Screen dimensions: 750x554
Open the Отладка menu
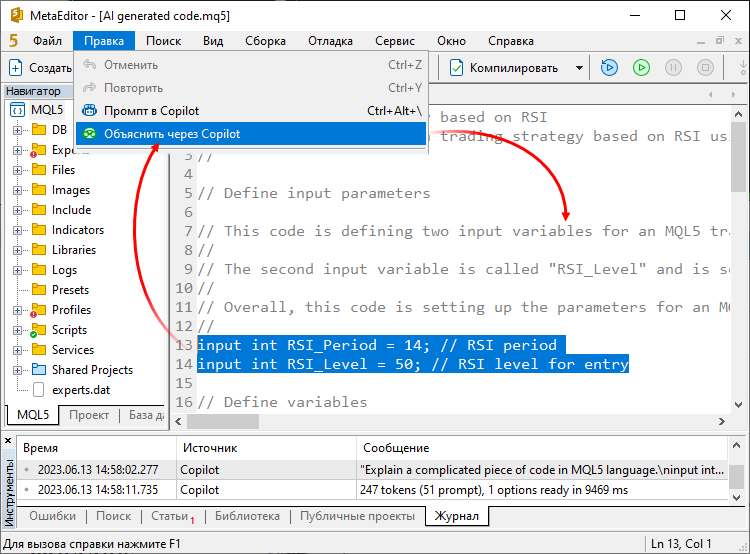(x=330, y=41)
